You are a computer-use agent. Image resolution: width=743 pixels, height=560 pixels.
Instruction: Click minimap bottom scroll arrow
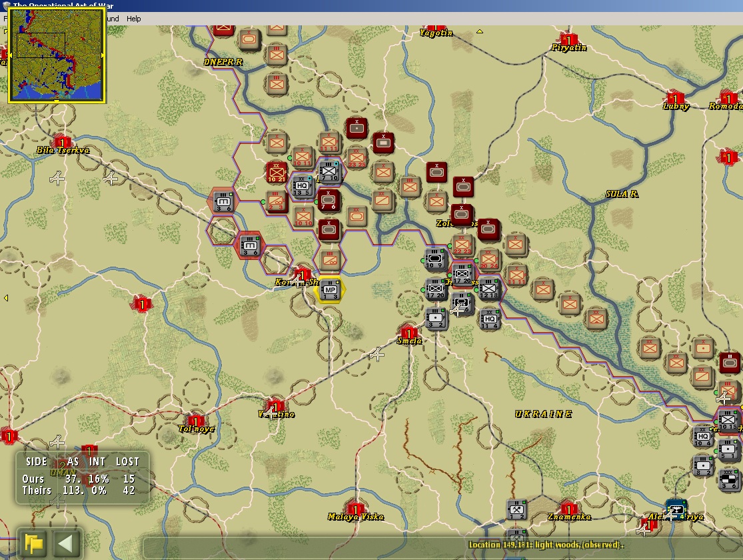pyautogui.click(x=57, y=101)
